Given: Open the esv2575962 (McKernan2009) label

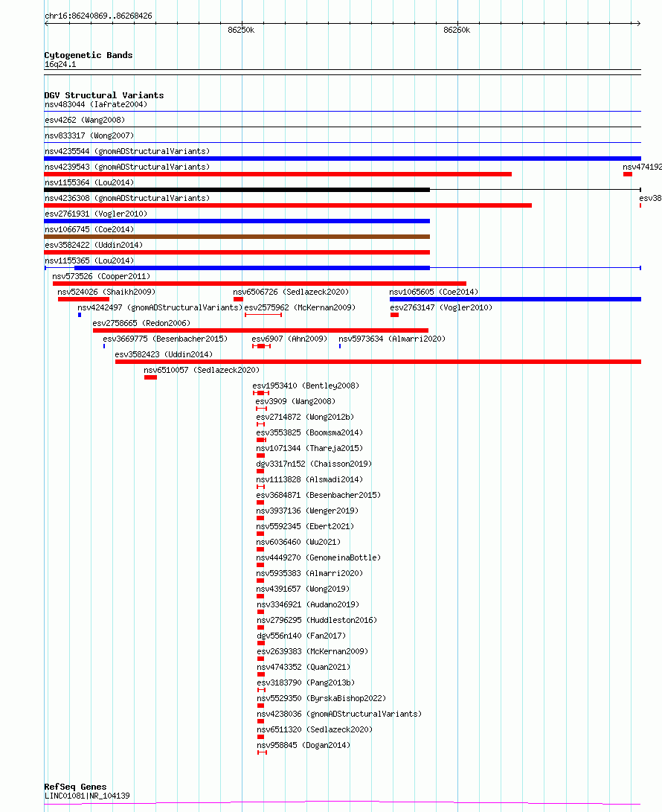Looking at the screenshot, I should [301, 307].
